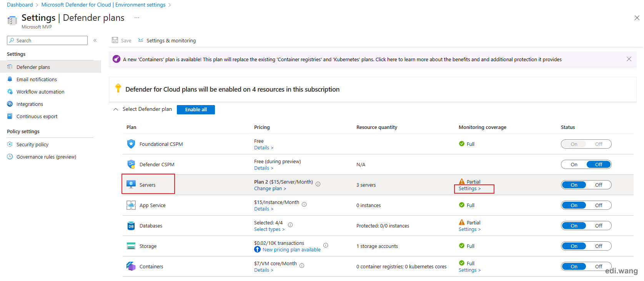Click the New pricing plan upgrade arrow icon
This screenshot has width=644, height=281.
coord(258,249)
